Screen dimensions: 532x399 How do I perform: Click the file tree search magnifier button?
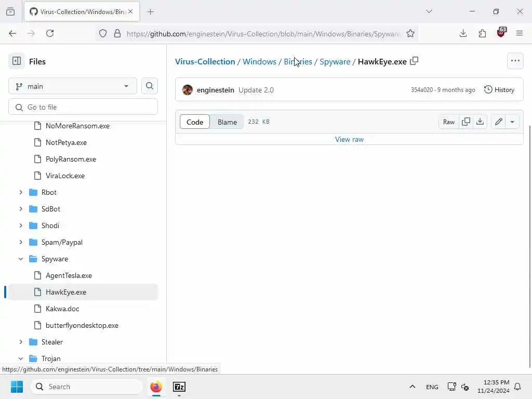pyautogui.click(x=149, y=86)
